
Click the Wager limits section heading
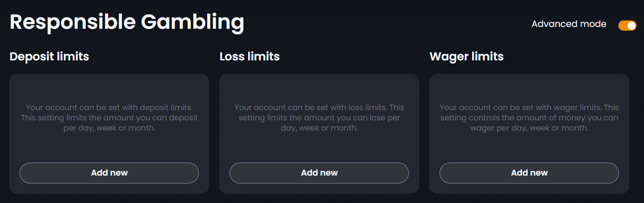tap(467, 57)
